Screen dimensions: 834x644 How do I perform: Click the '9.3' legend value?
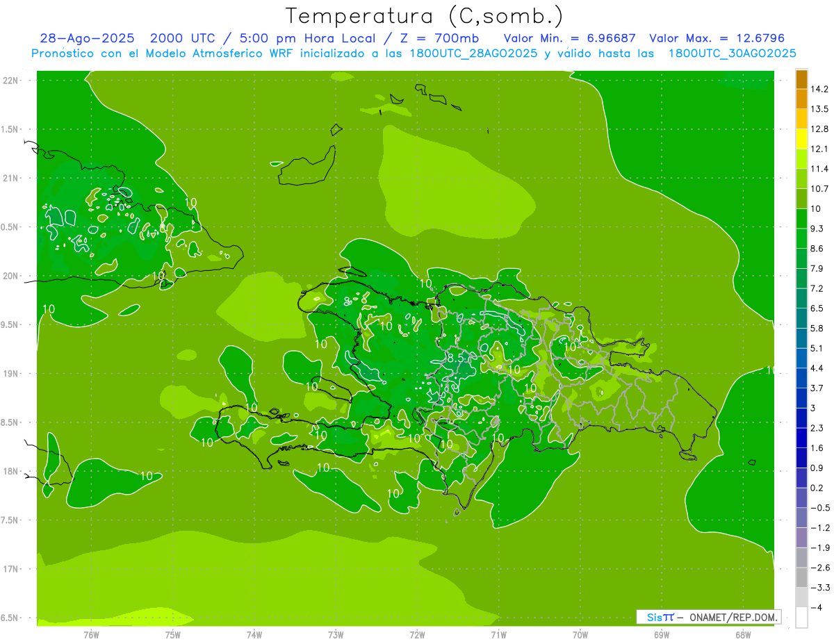pyautogui.click(x=817, y=229)
